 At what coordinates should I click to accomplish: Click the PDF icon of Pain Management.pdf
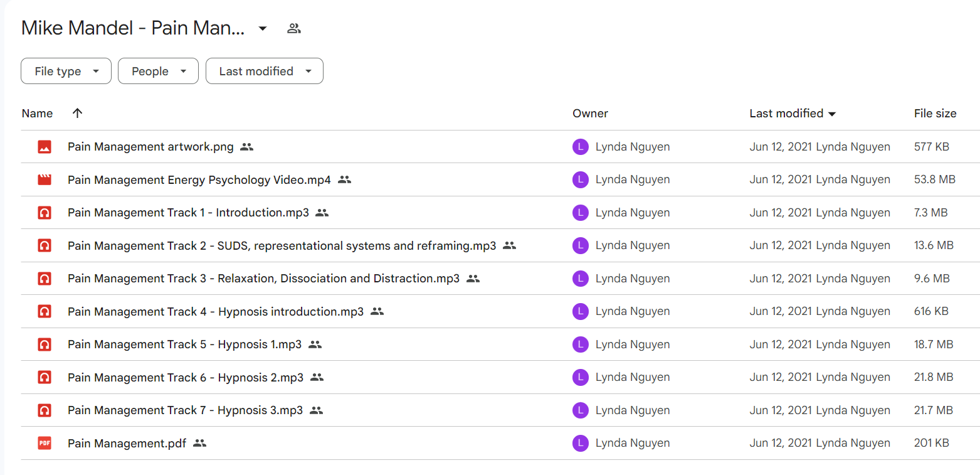click(x=45, y=443)
